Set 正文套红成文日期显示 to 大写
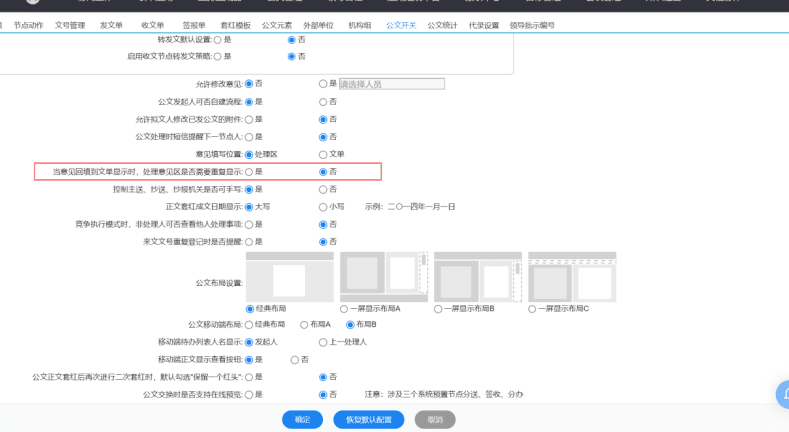The image size is (789, 432). point(249,207)
